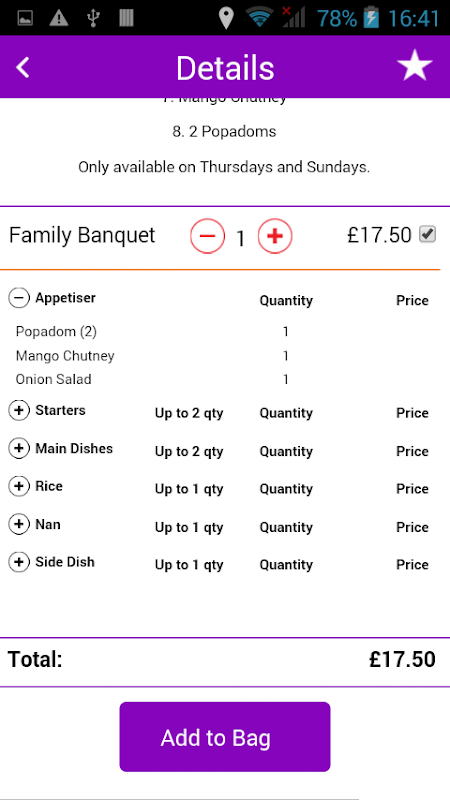The height and width of the screenshot is (800, 450).
Task: Expand the Rice options
Action: (x=19, y=486)
